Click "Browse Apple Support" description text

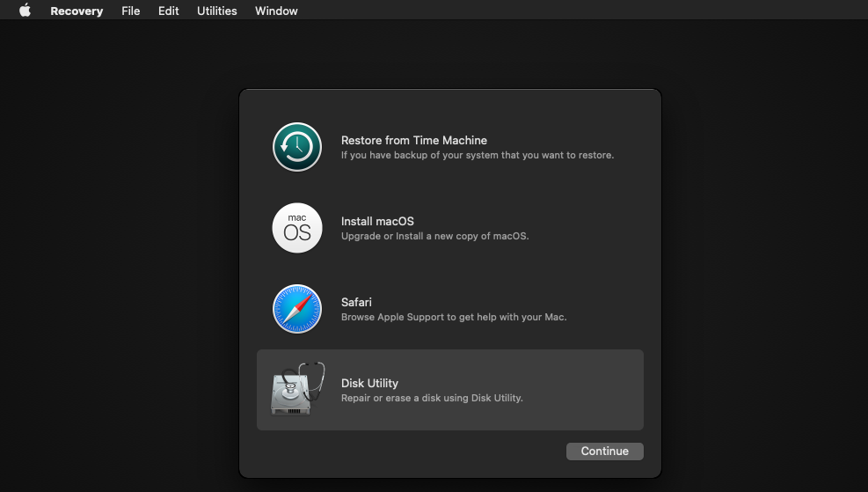(453, 318)
